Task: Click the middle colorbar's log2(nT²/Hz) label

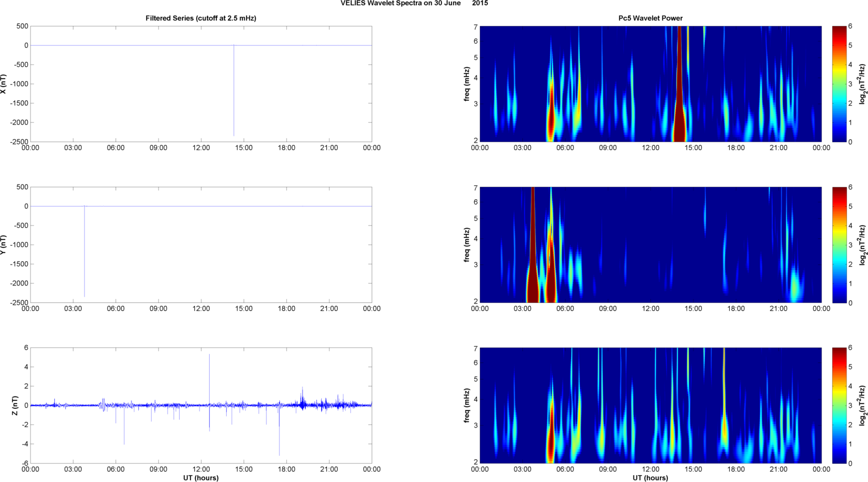Action: click(x=863, y=245)
